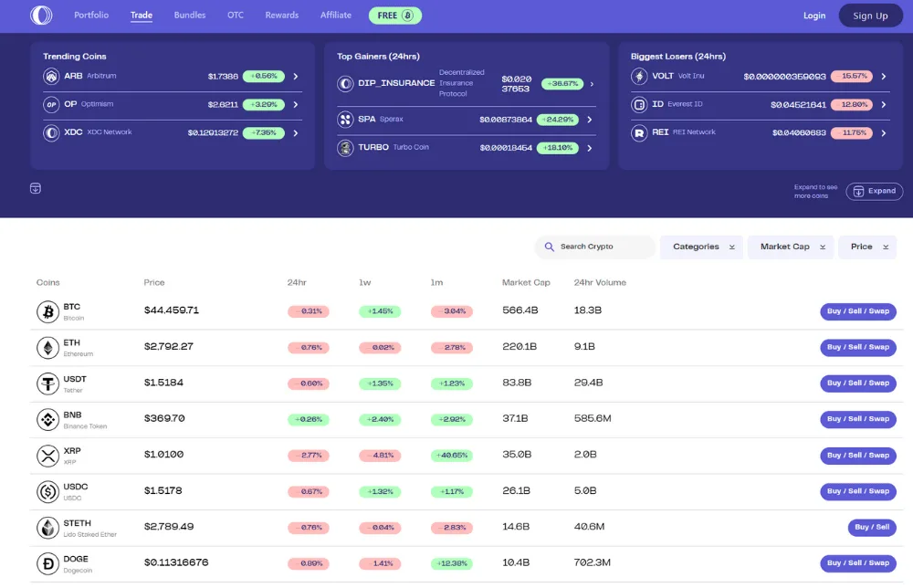Open the Market Cap dropdown filter

click(791, 247)
